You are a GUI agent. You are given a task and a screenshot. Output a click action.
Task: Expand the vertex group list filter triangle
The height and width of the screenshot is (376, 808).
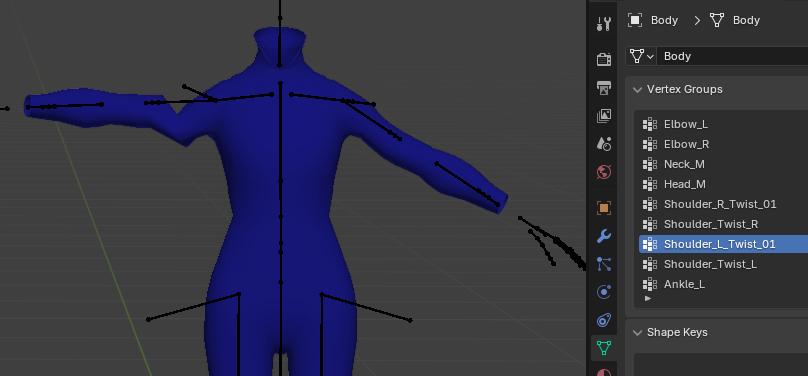(648, 298)
